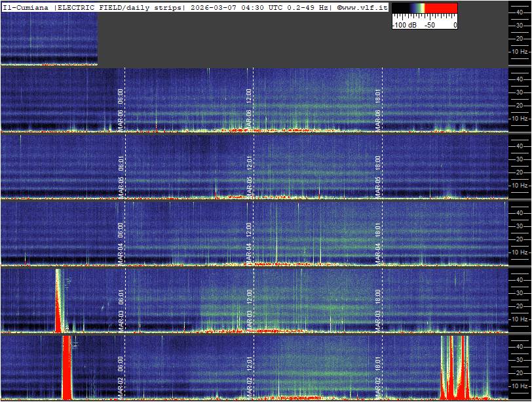Click the -100 dB label on color legend
Image resolution: width=532 pixels, height=402 pixels.
(405, 25)
